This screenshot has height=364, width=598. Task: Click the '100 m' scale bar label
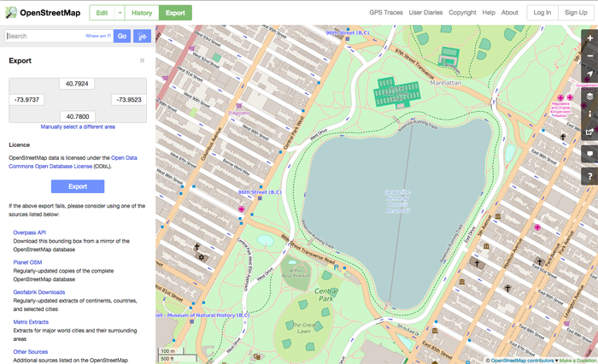pyautogui.click(x=167, y=351)
